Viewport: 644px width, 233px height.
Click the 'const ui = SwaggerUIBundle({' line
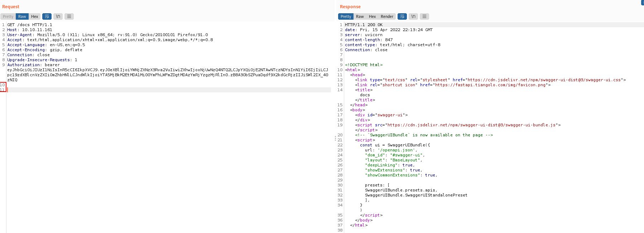395,145
